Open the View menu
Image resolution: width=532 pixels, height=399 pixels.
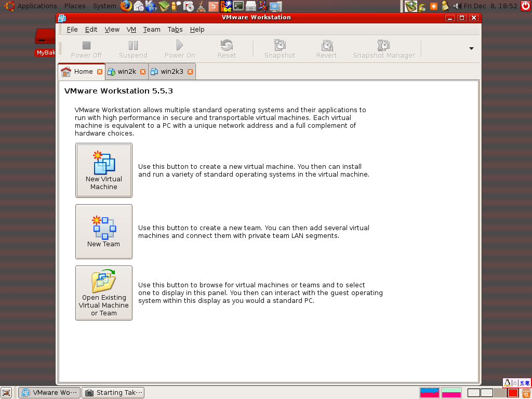(112, 30)
